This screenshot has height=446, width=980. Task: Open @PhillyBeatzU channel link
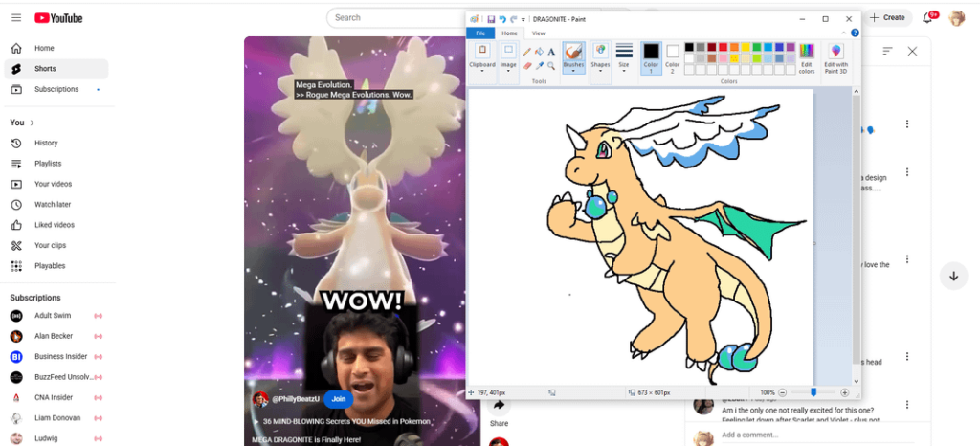[x=296, y=398]
